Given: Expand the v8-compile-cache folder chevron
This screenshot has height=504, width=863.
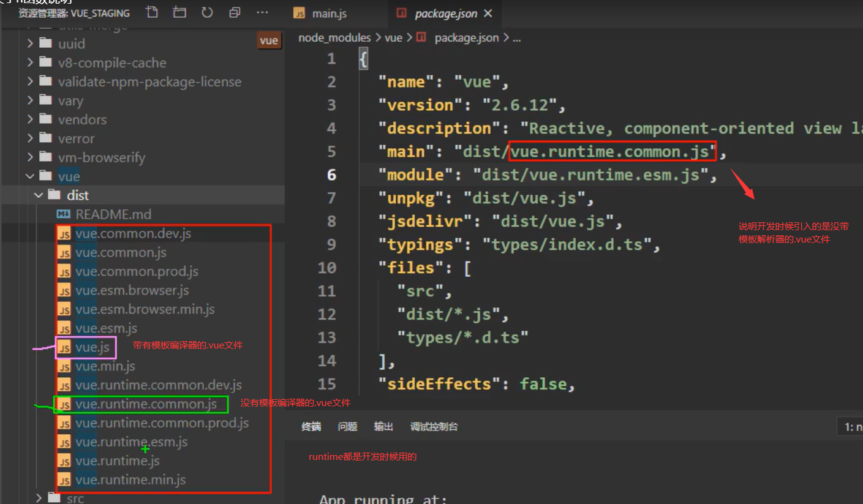Looking at the screenshot, I should coord(30,62).
